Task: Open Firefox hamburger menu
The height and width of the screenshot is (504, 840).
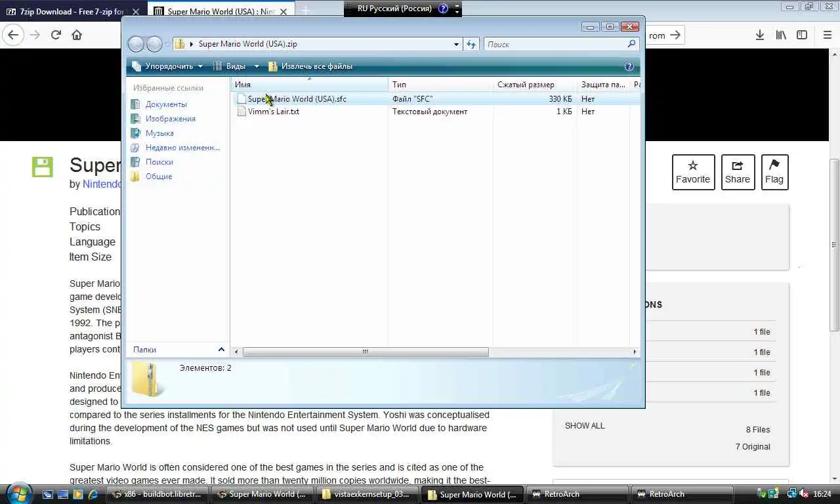Action: [x=827, y=35]
